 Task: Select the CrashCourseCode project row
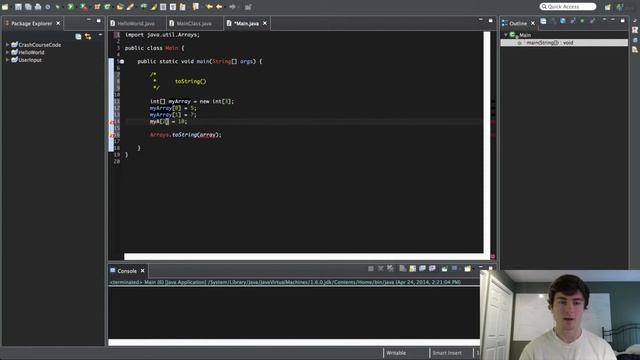(36, 44)
